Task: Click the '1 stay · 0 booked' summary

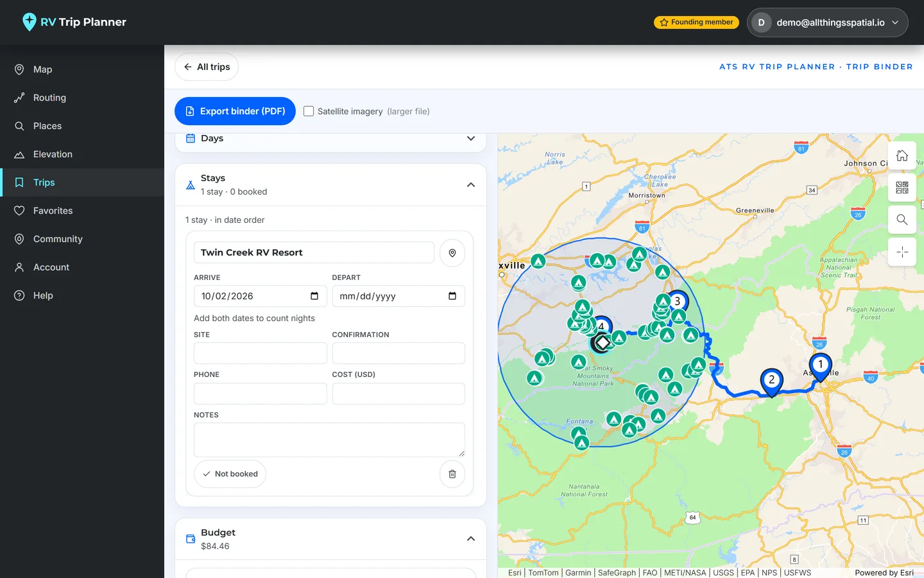Action: coord(234,191)
